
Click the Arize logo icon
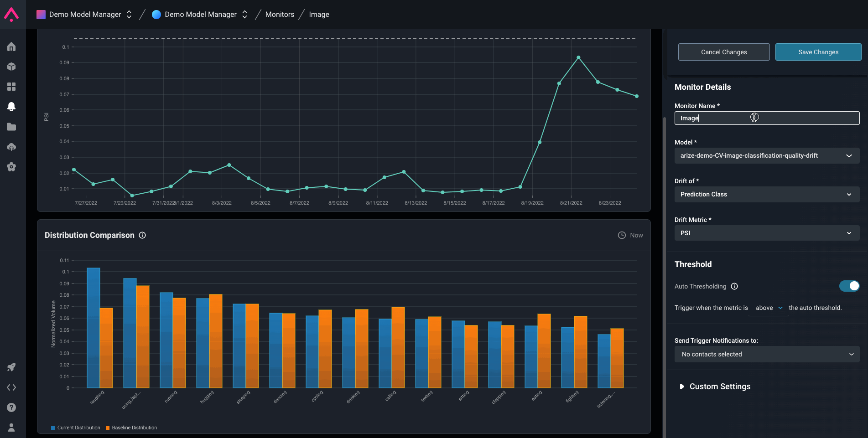tap(11, 14)
